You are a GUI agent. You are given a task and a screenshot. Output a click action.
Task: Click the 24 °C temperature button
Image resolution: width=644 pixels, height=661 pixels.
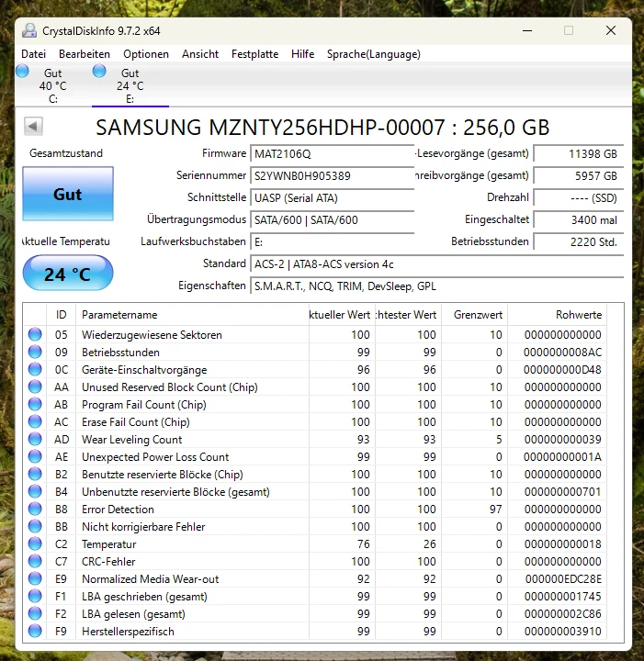coord(68,274)
